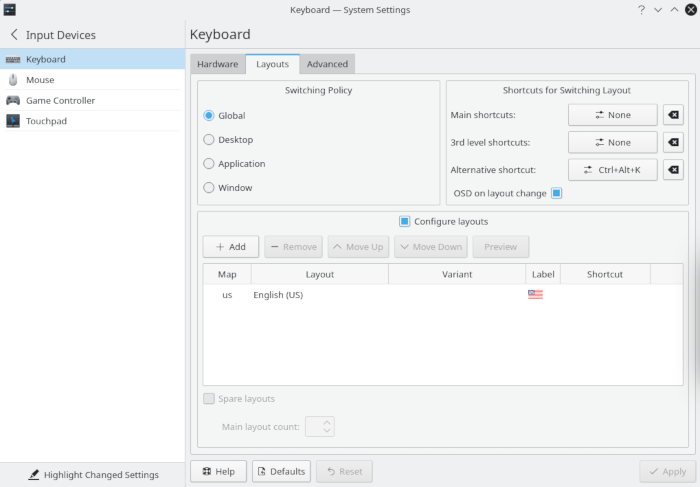This screenshot has width=700, height=487.
Task: Click the Shortcut column header
Action: [x=605, y=274]
